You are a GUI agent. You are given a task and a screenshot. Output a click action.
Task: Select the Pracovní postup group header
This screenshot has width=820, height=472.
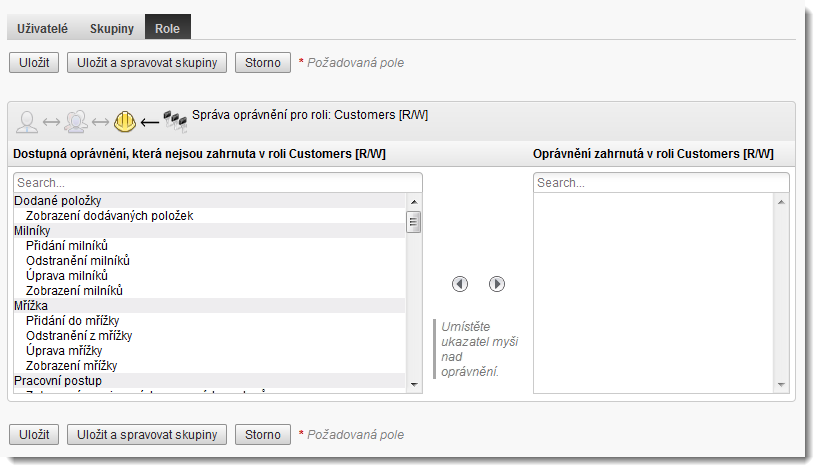[x=209, y=381]
